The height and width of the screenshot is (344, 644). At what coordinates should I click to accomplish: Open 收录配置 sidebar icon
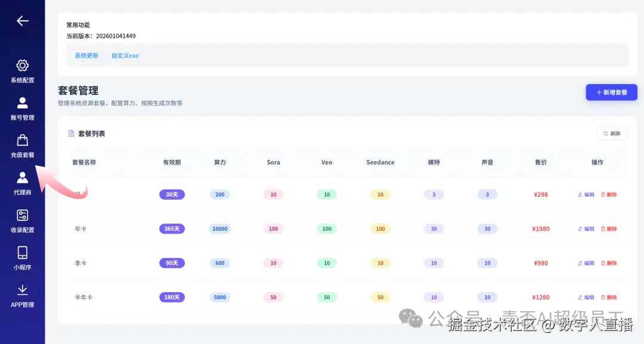coord(22,215)
